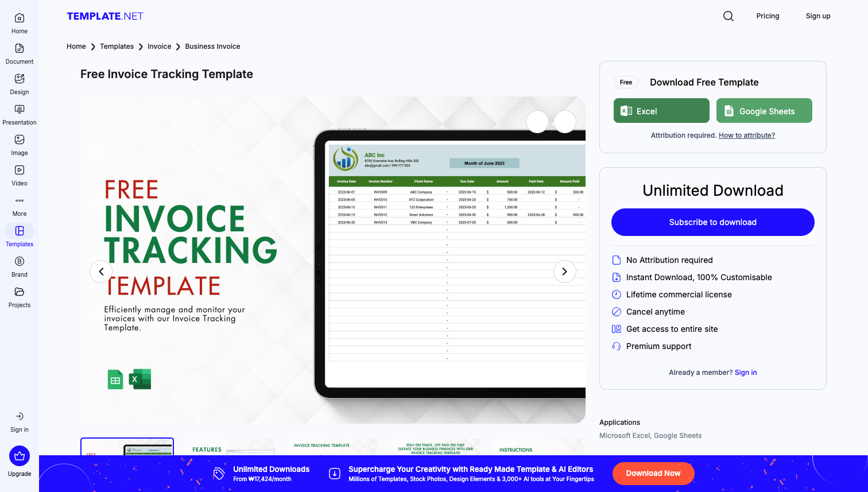Image resolution: width=868 pixels, height=492 pixels.
Task: Advance the carousel with the right arrow
Action: tap(564, 271)
